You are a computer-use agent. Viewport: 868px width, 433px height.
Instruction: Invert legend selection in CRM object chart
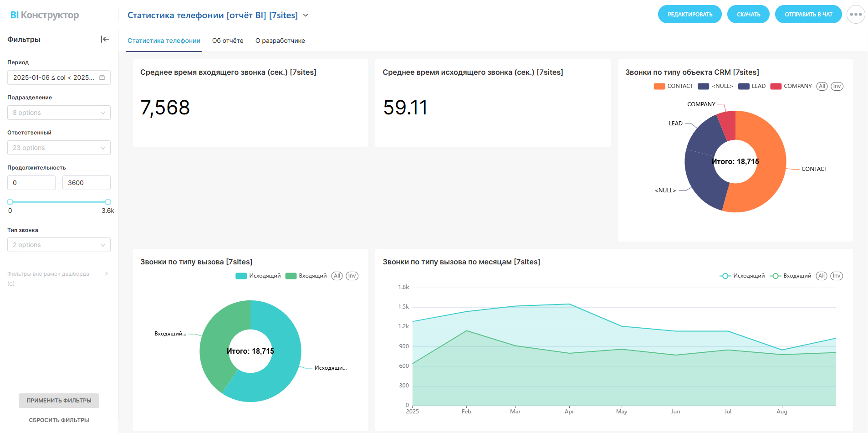[837, 86]
